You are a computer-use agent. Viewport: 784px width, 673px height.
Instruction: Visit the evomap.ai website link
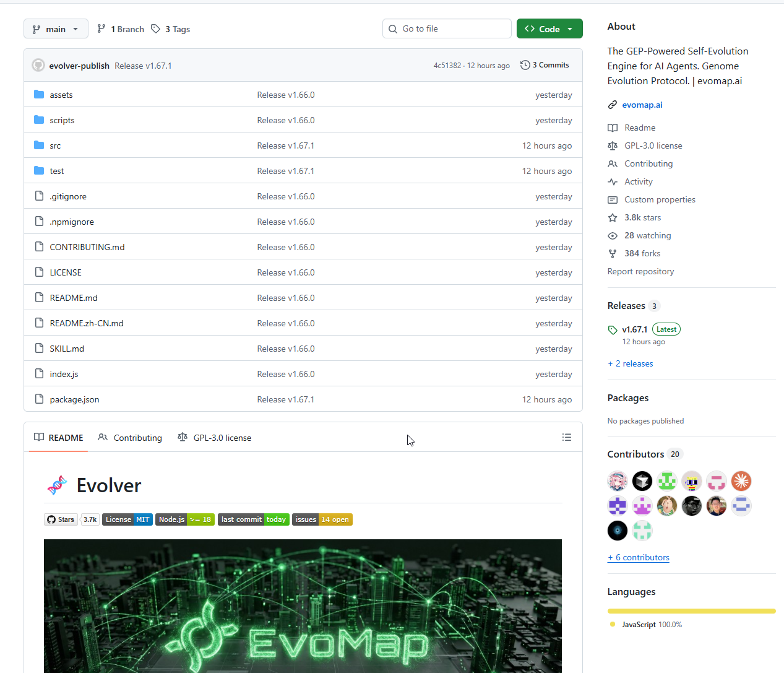coord(642,105)
